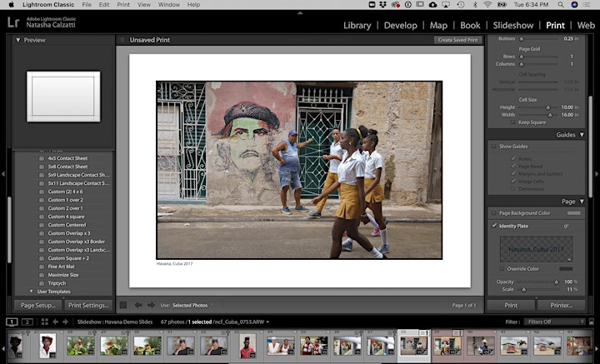Click the Lr logo icon
Image resolution: width=600 pixels, height=364 pixels.
pos(13,22)
